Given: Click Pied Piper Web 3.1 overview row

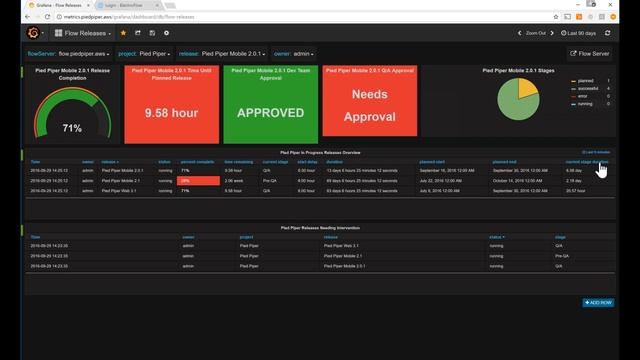Looking at the screenshot, I should 320,191.
